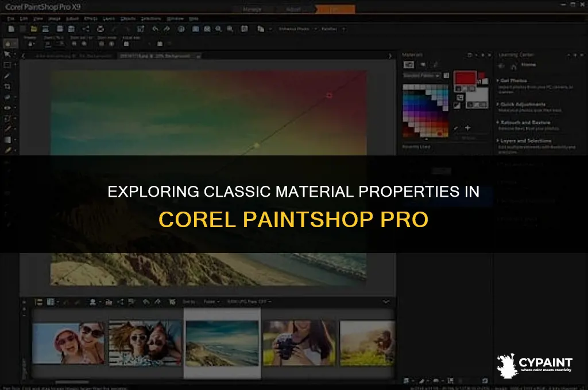Image resolution: width=588 pixels, height=390 pixels.
Task: Click the Zoom out magnifier icon
Action: [x=218, y=29]
